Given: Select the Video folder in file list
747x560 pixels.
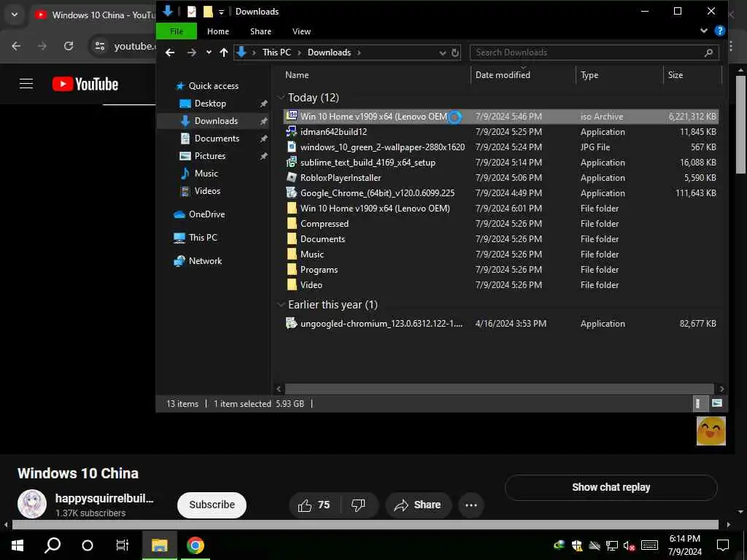Looking at the screenshot, I should click(500, 285).
